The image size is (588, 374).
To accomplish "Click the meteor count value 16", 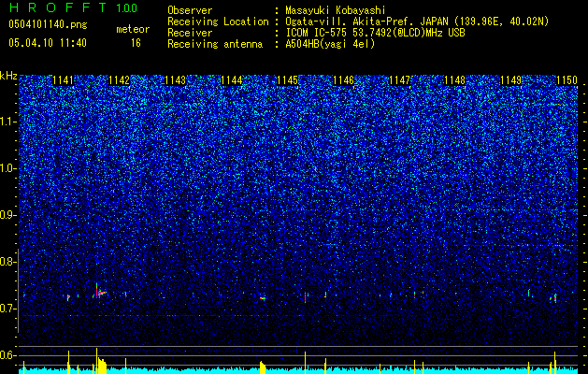I will [136, 43].
